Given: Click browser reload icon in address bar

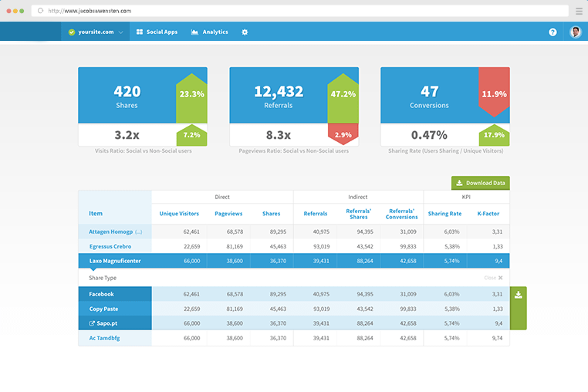Looking at the screenshot, I should [x=39, y=12].
